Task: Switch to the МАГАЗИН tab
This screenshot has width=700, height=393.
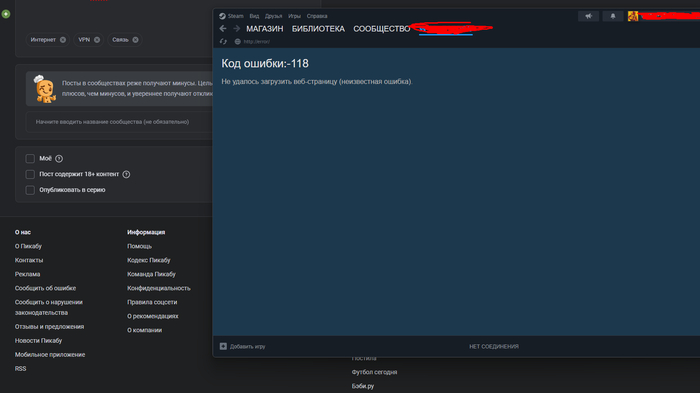Action: 265,29
